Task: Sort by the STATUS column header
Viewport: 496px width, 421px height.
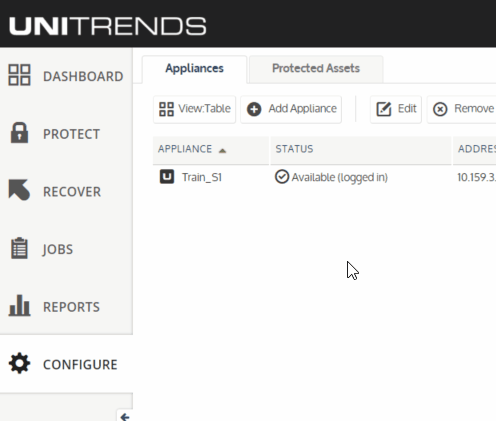Action: tap(361, 150)
